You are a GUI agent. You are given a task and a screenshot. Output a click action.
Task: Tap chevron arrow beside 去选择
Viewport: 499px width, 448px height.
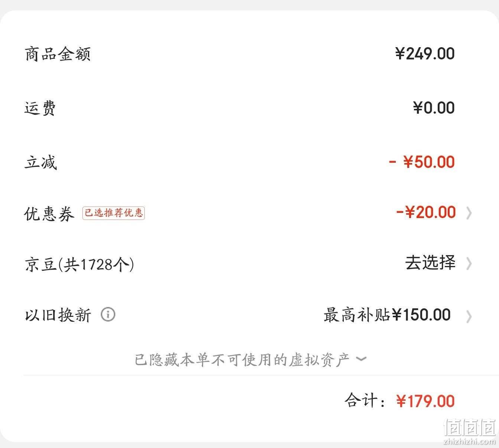[x=469, y=264]
